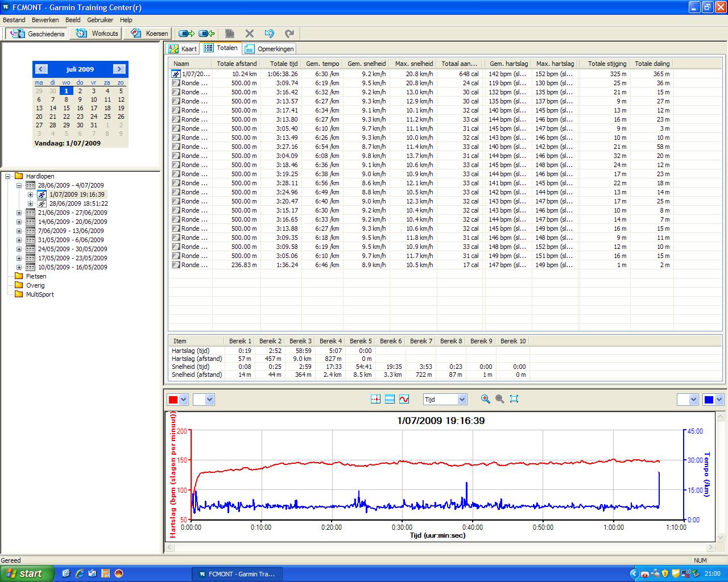Select day 15 in July calendar
The height and width of the screenshot is (582, 728).
tap(67, 108)
